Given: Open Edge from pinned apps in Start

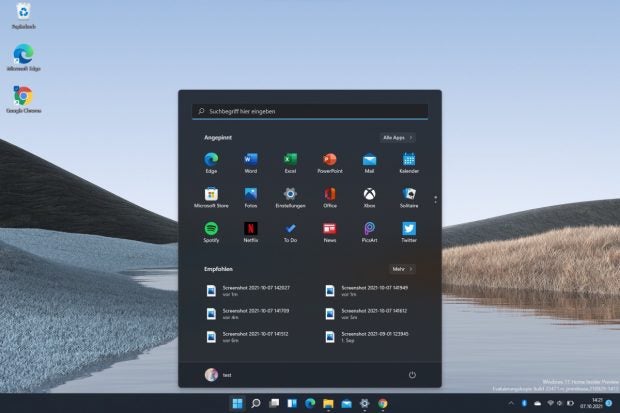Looking at the screenshot, I should (x=211, y=163).
